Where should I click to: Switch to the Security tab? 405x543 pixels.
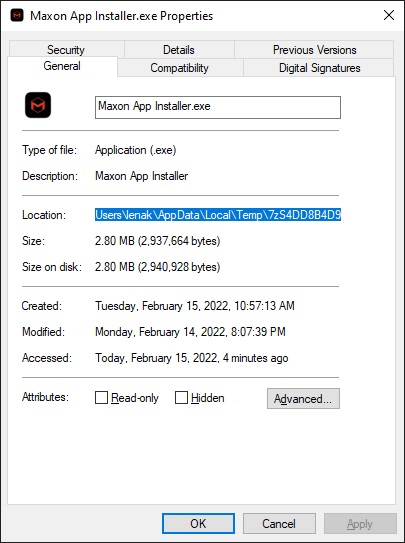click(x=66, y=50)
